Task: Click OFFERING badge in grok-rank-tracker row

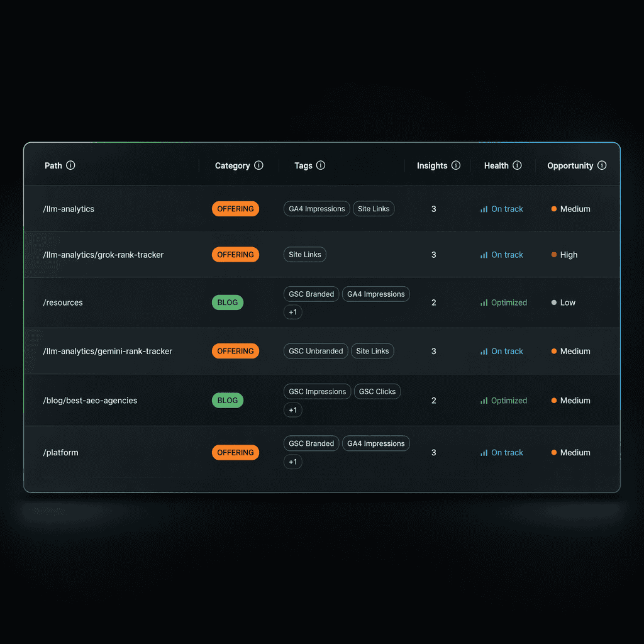Action: [x=235, y=255]
